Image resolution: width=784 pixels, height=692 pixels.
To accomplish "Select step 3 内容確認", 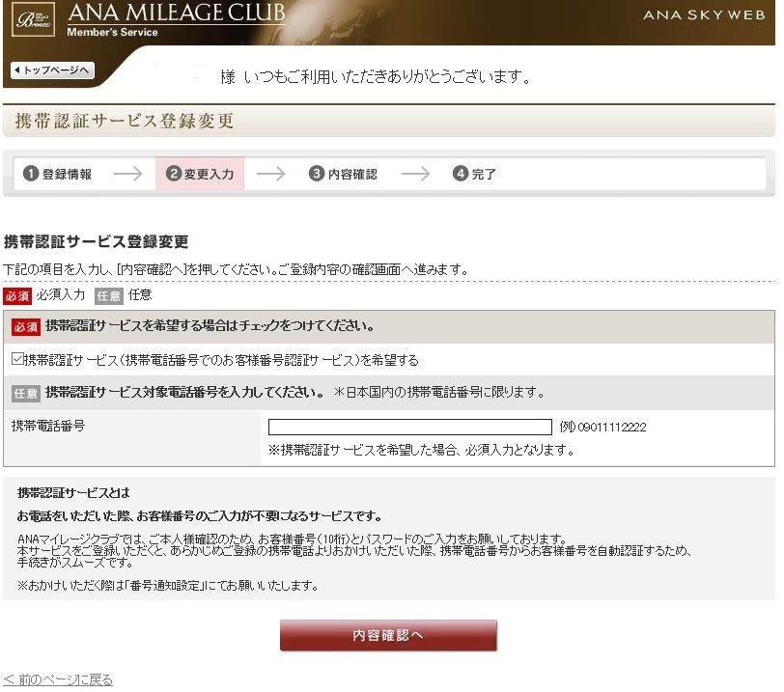I will tap(343, 174).
